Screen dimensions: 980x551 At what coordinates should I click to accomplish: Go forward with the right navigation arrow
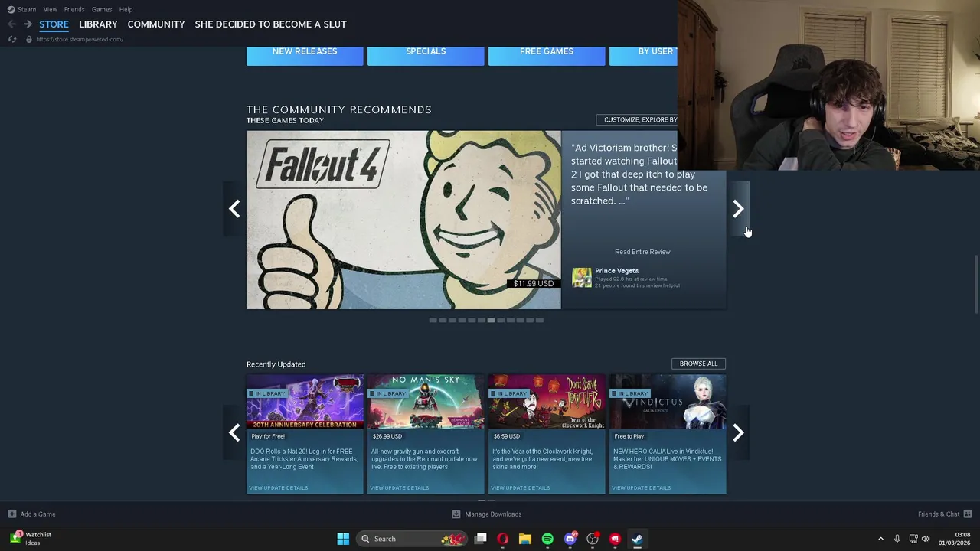[x=28, y=24]
